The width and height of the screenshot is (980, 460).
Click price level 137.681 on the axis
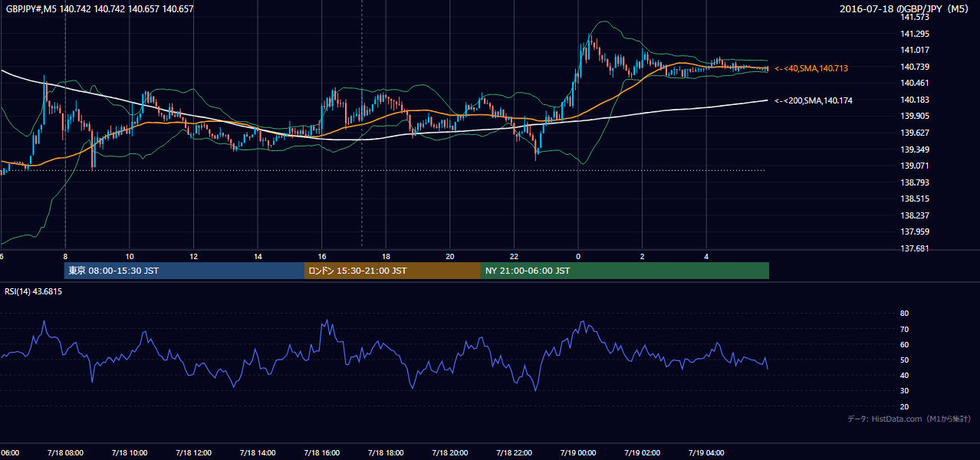pos(915,248)
